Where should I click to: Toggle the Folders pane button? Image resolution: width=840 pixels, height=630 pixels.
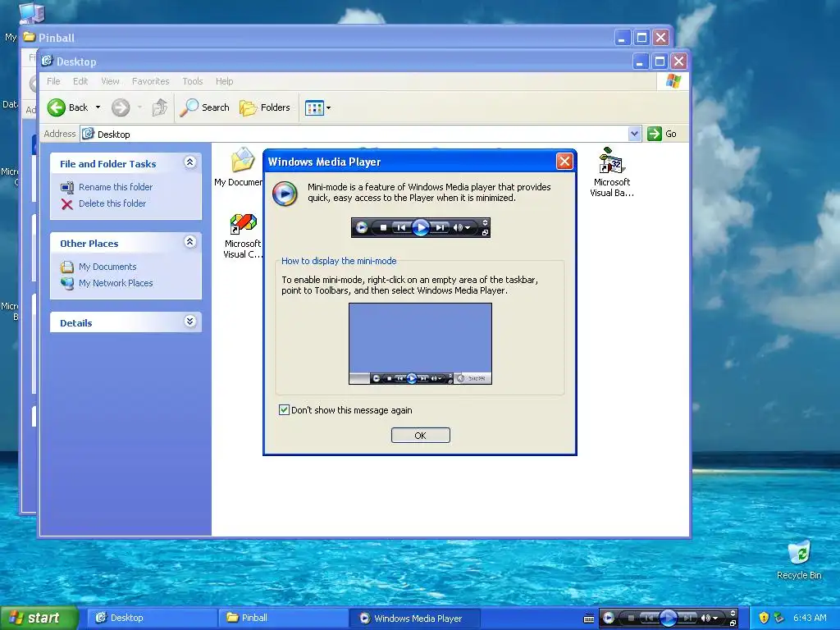265,107
